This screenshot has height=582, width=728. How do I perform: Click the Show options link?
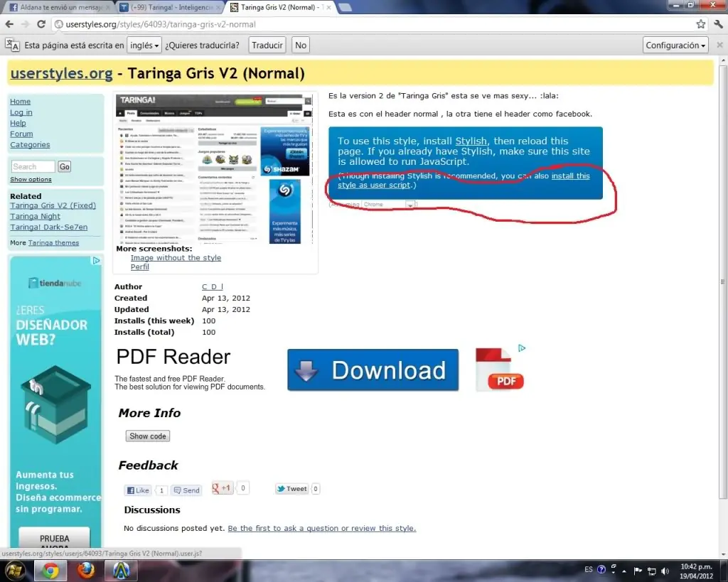tap(31, 179)
